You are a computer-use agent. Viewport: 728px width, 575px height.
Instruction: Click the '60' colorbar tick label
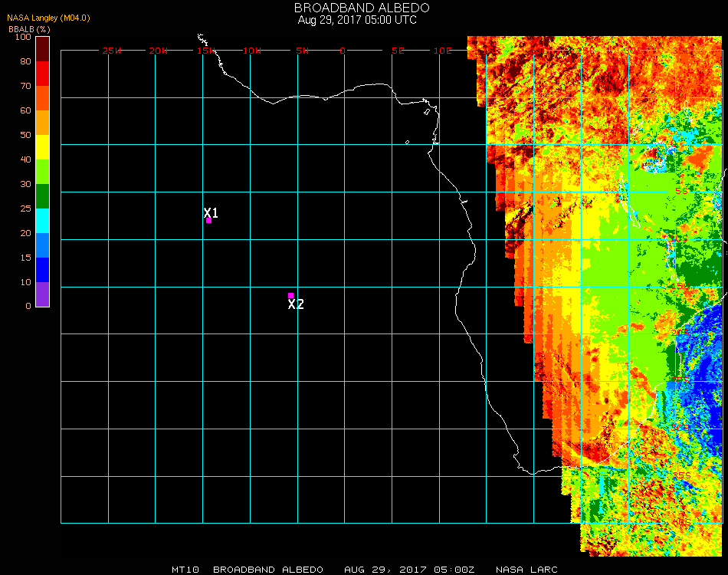point(25,110)
